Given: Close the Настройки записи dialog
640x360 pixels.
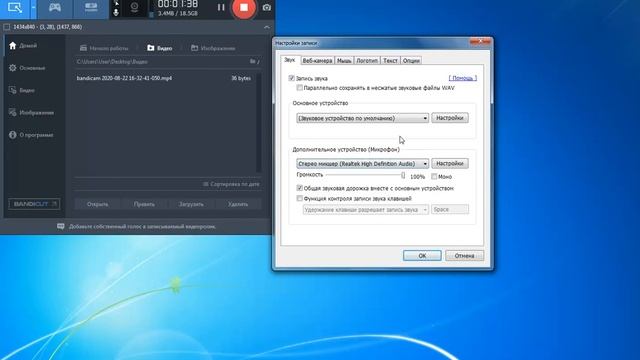Looking at the screenshot, I should click(x=480, y=42).
